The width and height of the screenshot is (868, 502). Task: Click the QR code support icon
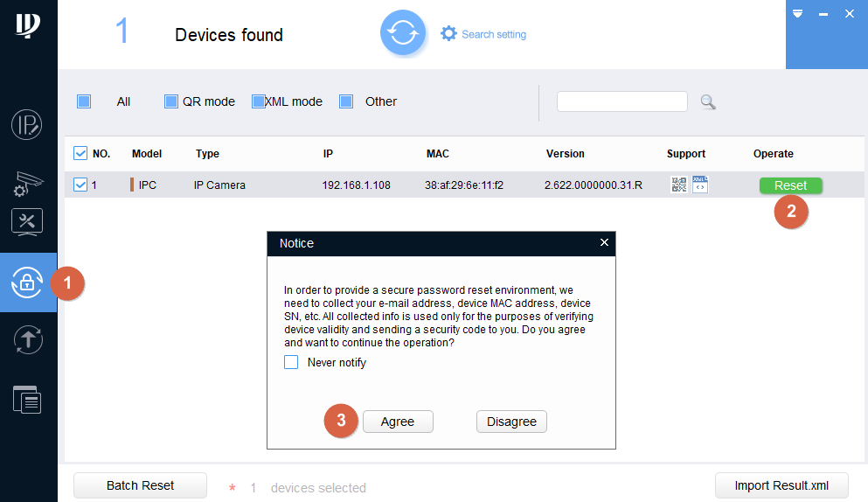tap(678, 185)
